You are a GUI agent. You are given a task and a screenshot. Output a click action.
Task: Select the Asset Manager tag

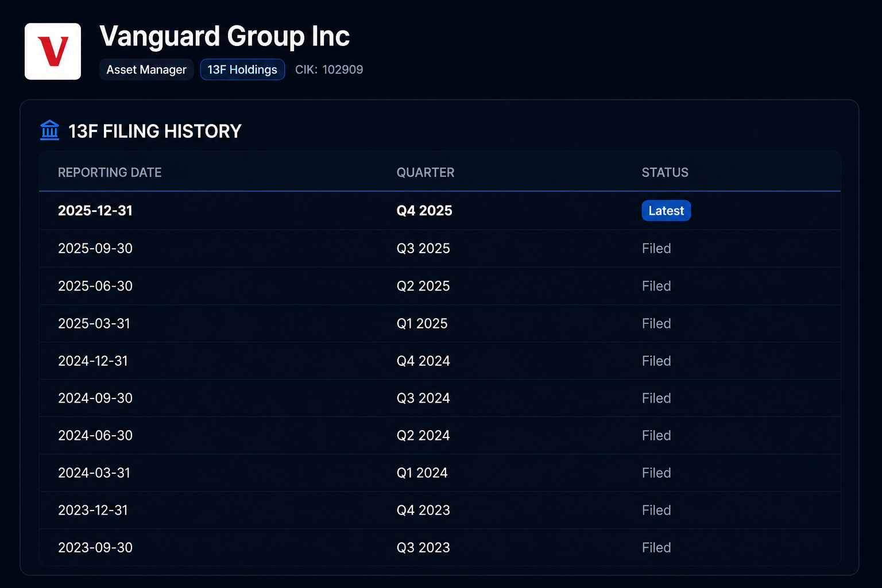(146, 69)
